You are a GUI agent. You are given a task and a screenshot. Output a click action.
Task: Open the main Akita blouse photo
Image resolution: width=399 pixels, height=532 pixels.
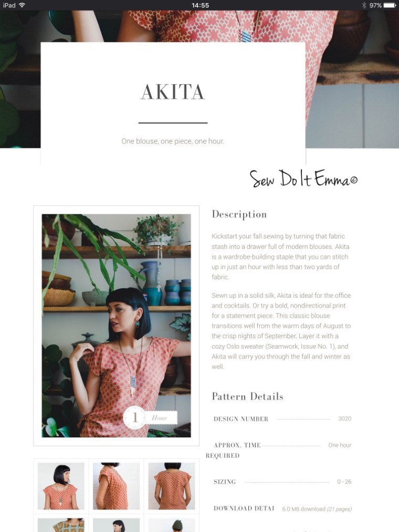click(x=116, y=326)
